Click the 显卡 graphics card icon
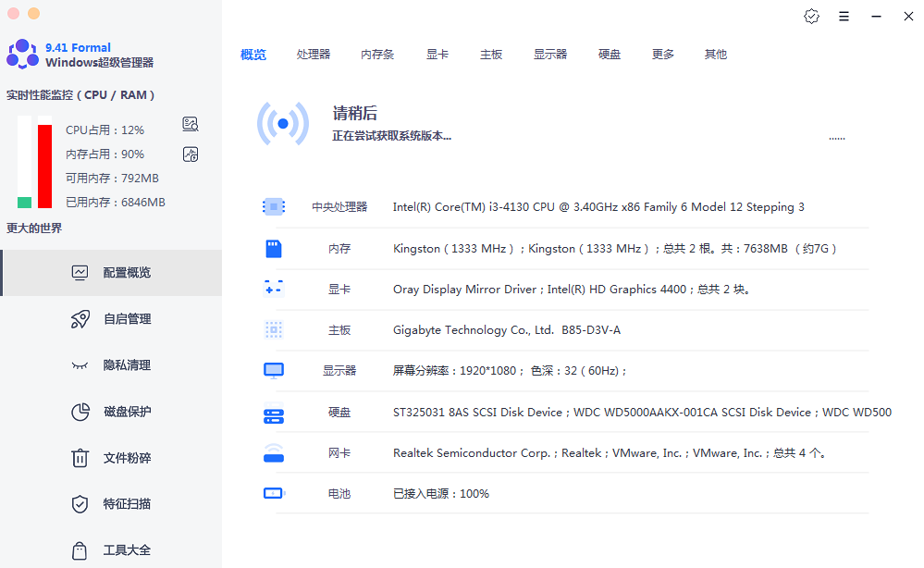924x568 pixels. pos(273,289)
